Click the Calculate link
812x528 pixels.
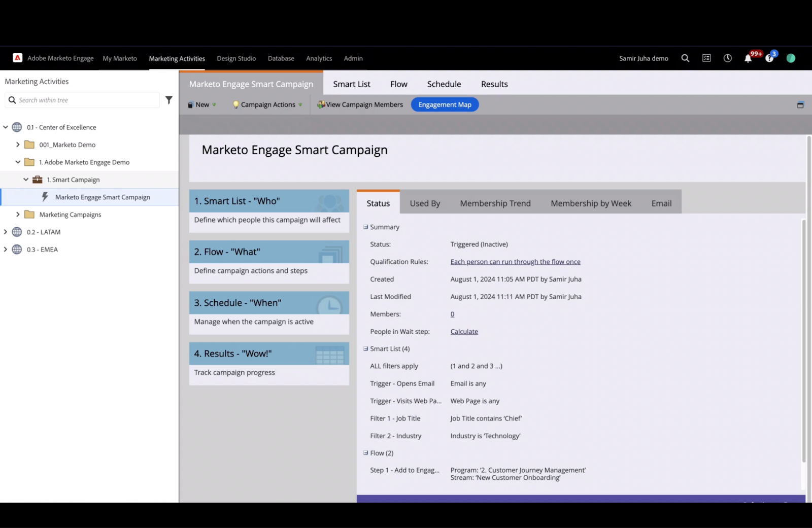(464, 331)
